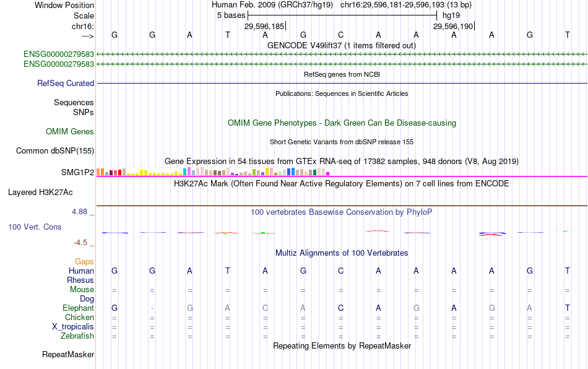Image resolution: width=588 pixels, height=369 pixels.
Task: Open the upper ENSG00000279583 gene label
Action: tap(59, 54)
